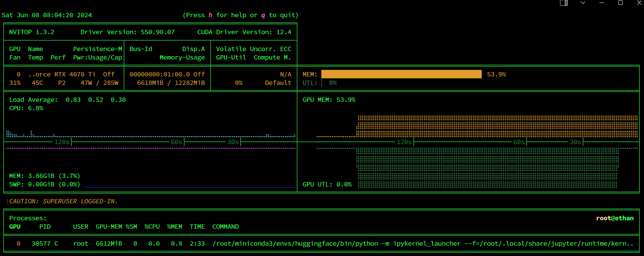Click the Disp.A column header
The height and width of the screenshot is (256, 644).
(x=193, y=49)
